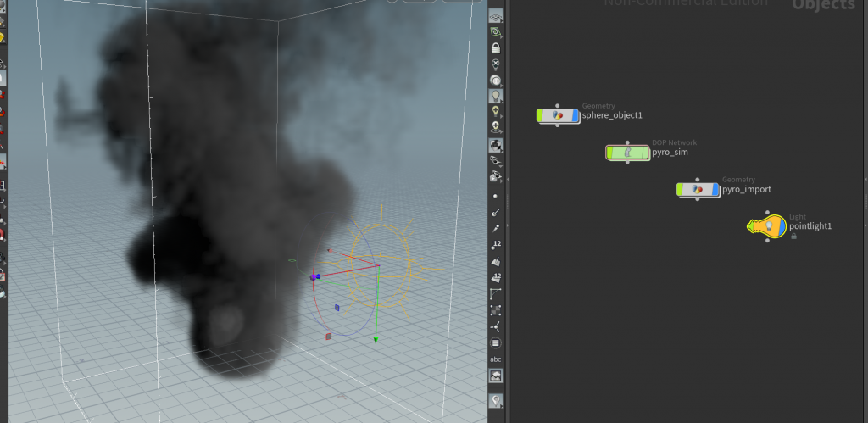This screenshot has width=868, height=423.
Task: Switch to headlight only lighting icon
Action: coord(495,81)
